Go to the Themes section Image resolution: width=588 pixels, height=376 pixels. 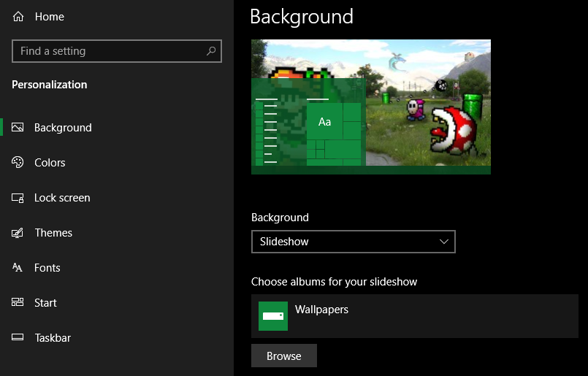[x=53, y=232]
